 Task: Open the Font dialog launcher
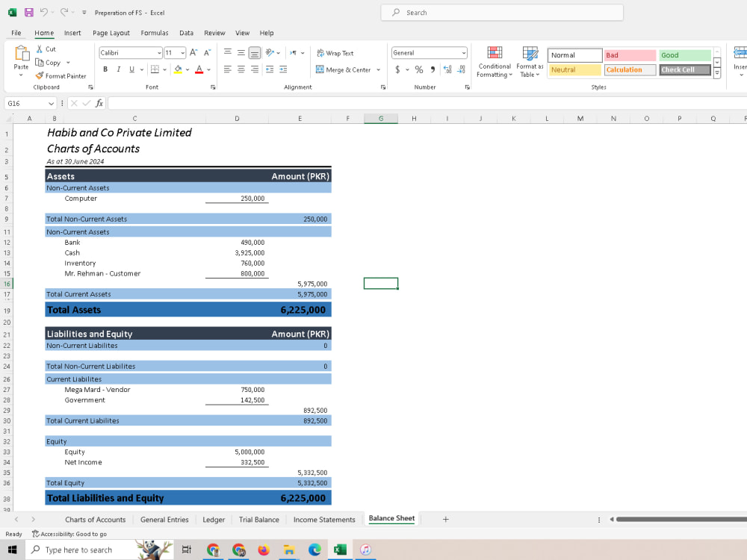213,87
